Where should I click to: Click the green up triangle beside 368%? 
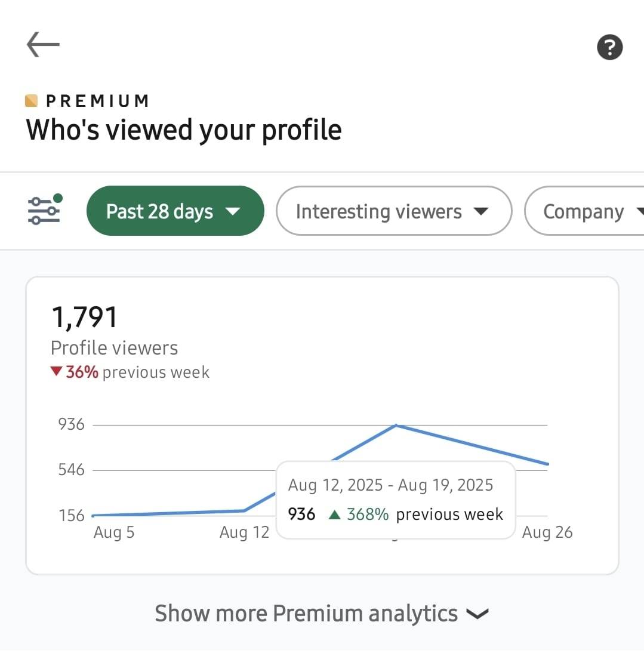pos(335,515)
